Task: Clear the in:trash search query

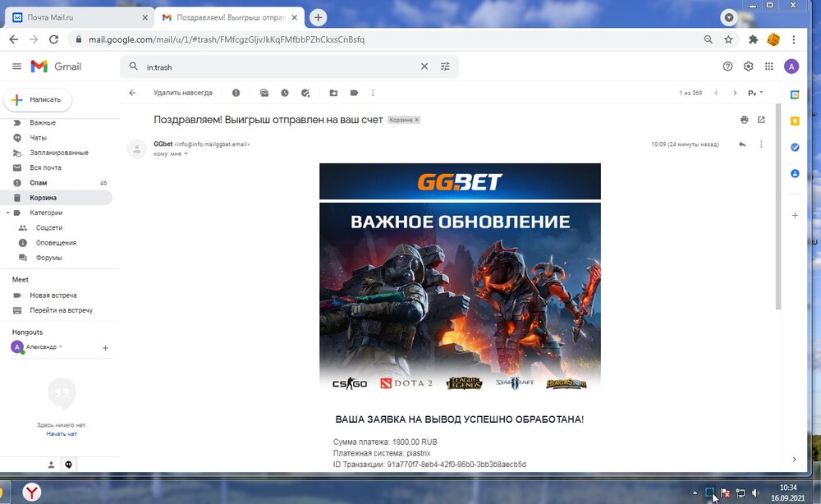Action: point(424,66)
